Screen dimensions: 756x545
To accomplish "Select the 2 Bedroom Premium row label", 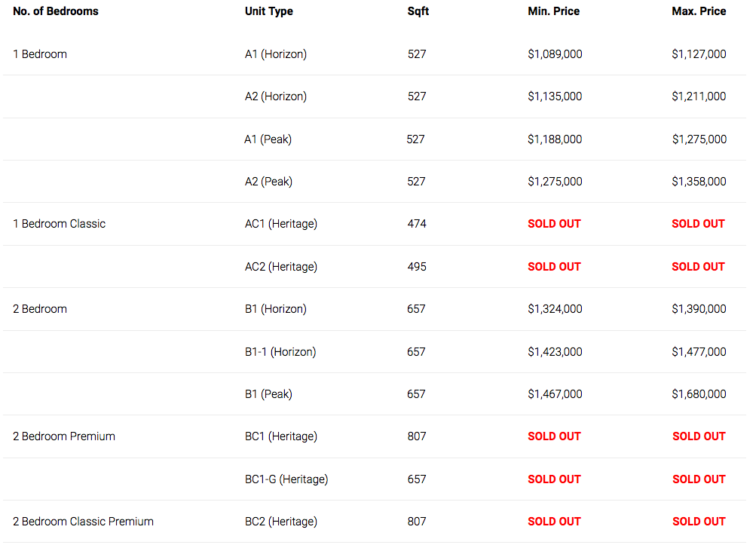I will pyautogui.click(x=63, y=436).
